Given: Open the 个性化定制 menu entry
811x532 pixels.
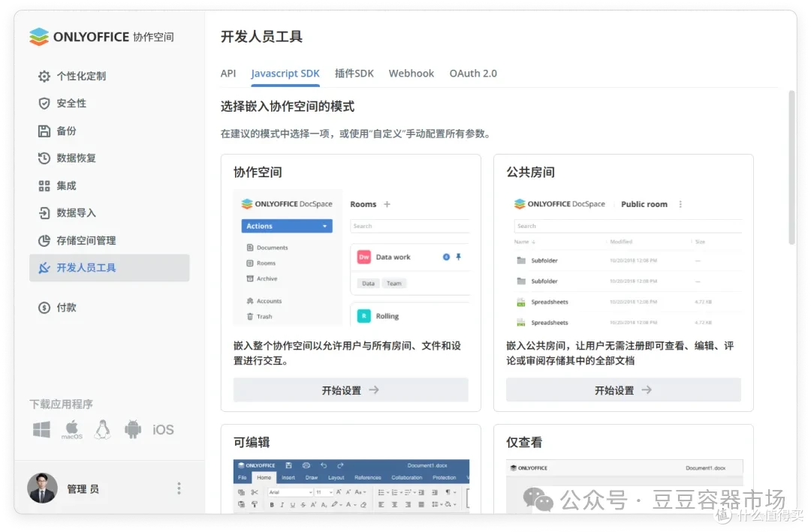Looking at the screenshot, I should click(81, 76).
